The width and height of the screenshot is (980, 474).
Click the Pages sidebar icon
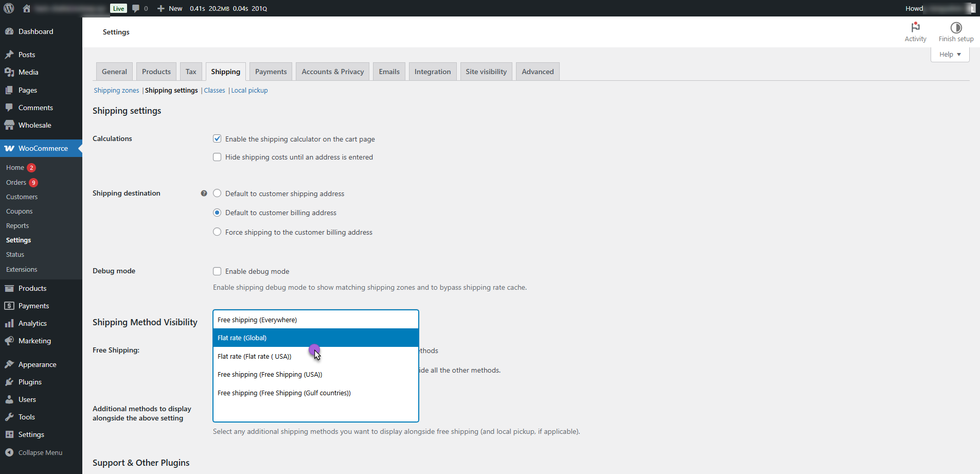[x=9, y=90]
